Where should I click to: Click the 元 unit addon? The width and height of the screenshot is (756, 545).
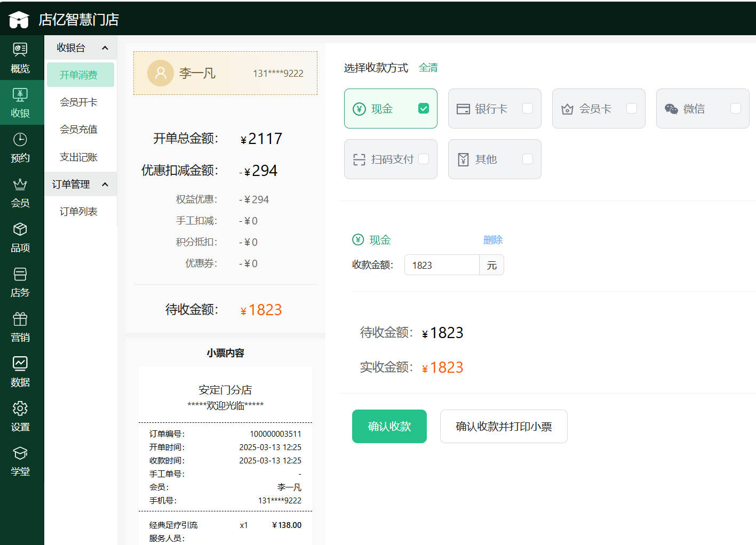(492, 265)
